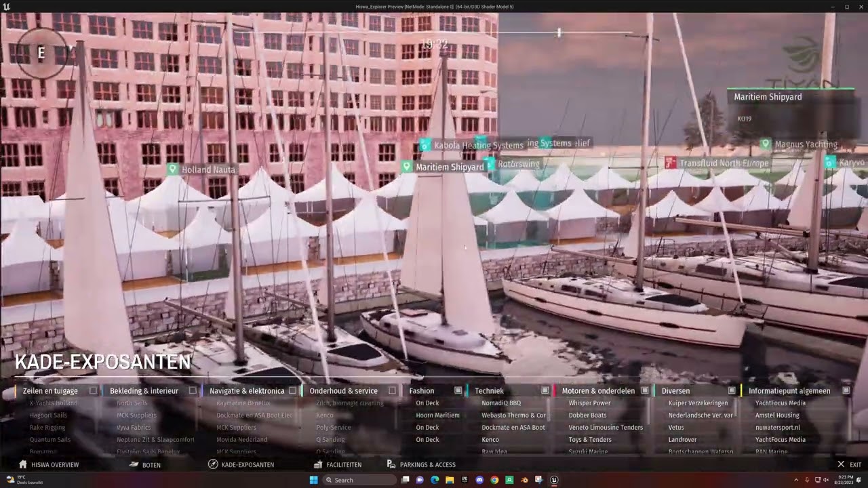Toggle the Motoren & onderdelen checkbox
This screenshot has height=488, width=868.
coord(644,390)
